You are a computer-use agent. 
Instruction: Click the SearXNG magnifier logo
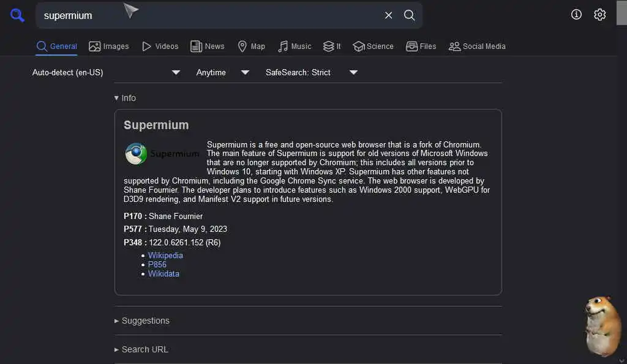coord(17,15)
